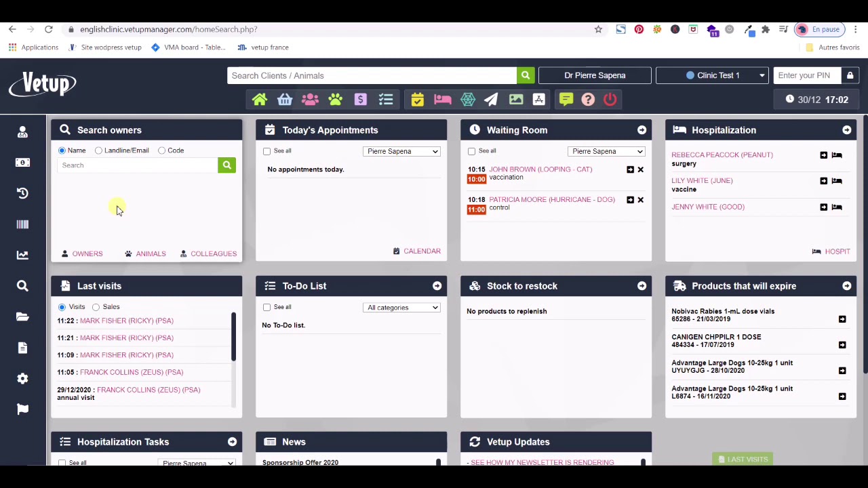
Task: Click the Enter your PIN field
Action: tap(808, 75)
